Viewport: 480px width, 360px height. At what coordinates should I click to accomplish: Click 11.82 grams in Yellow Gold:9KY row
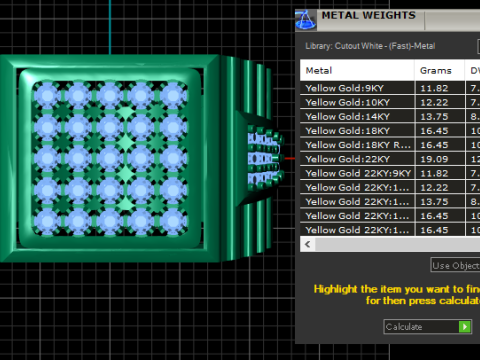click(x=440, y=88)
